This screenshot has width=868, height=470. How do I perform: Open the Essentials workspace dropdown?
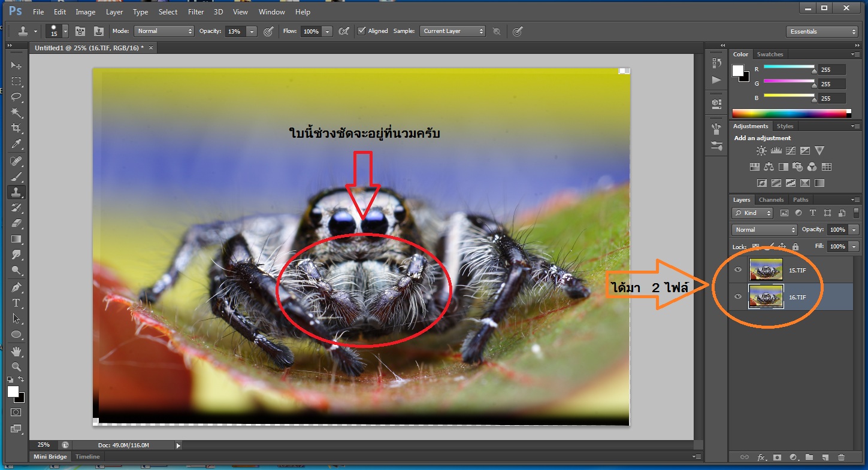point(822,32)
